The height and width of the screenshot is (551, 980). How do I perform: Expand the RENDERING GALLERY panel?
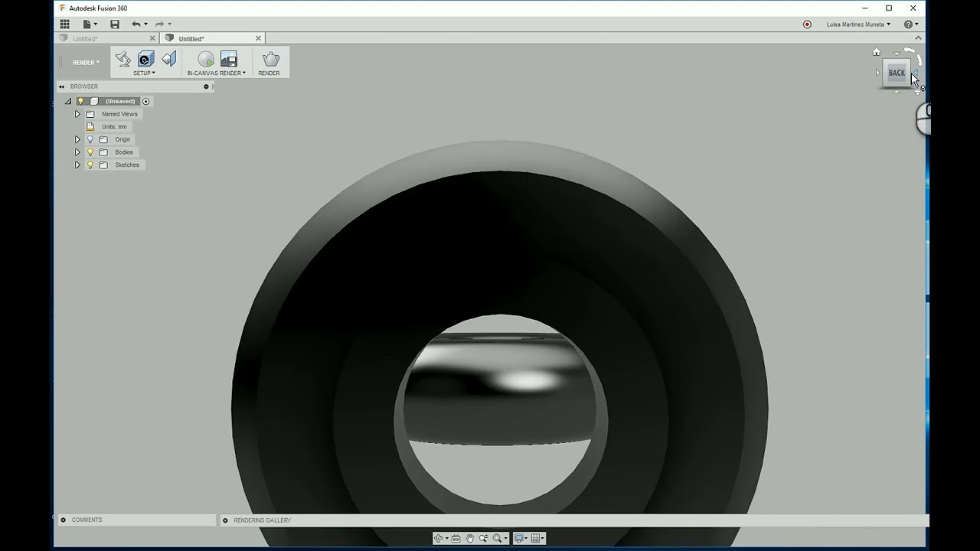[x=225, y=520]
